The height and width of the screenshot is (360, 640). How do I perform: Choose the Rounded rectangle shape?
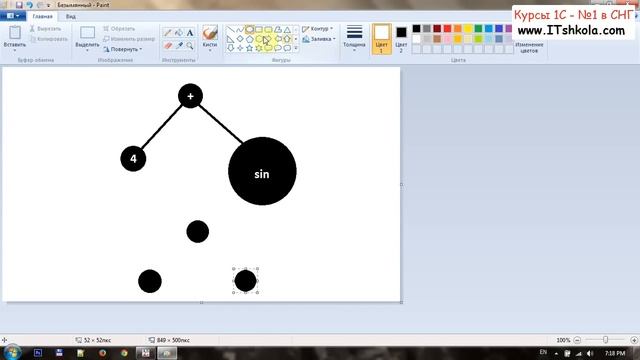[268, 30]
